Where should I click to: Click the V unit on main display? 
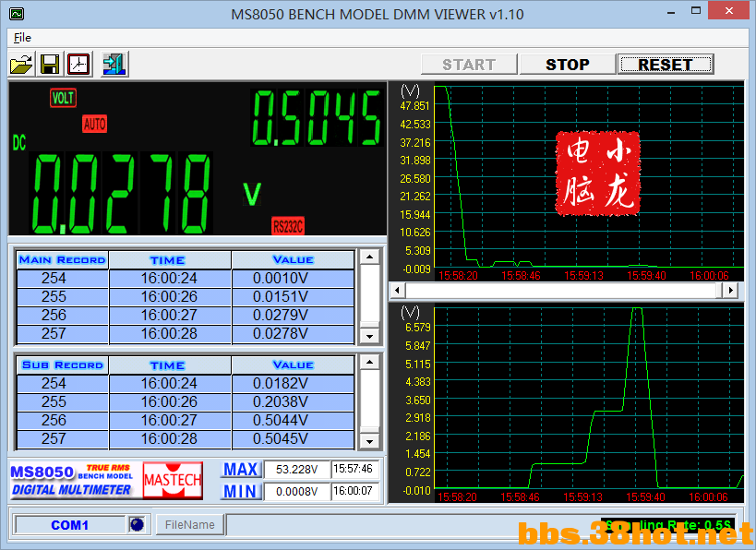(x=252, y=195)
